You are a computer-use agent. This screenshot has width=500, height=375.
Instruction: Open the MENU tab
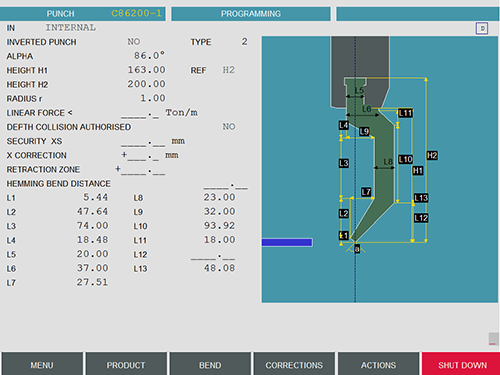click(42, 364)
